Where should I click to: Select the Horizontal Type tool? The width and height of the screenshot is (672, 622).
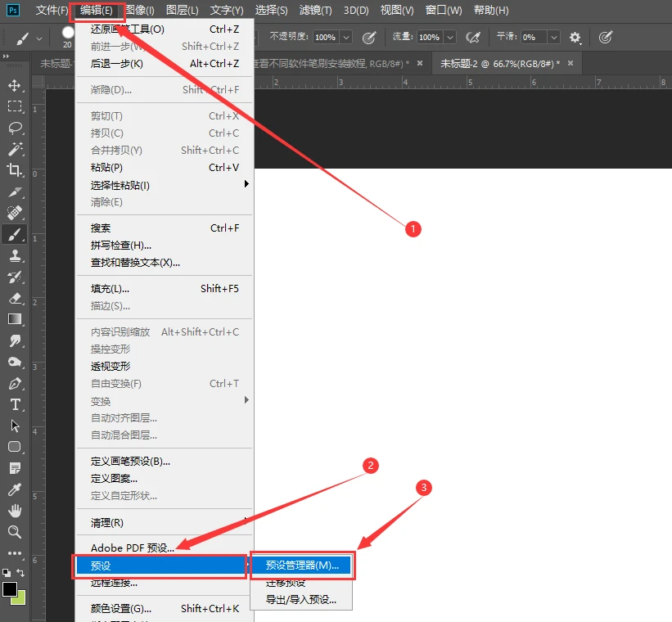click(15, 404)
